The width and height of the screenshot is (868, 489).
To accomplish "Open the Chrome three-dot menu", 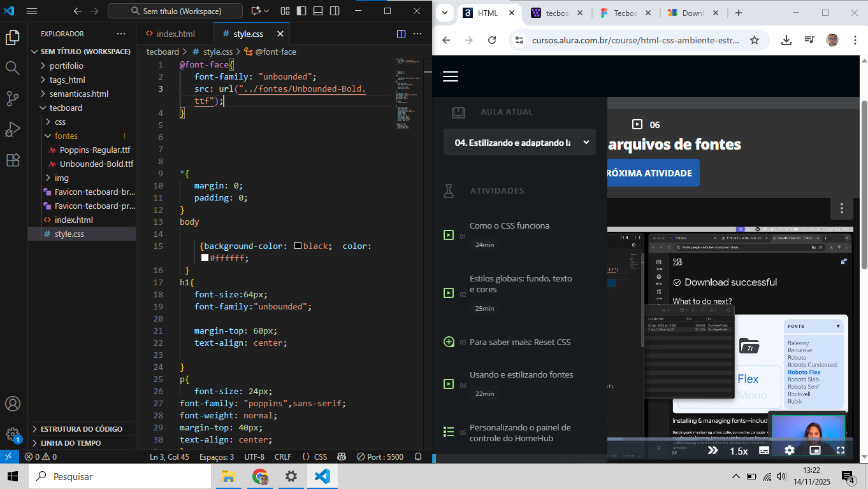I will point(855,40).
